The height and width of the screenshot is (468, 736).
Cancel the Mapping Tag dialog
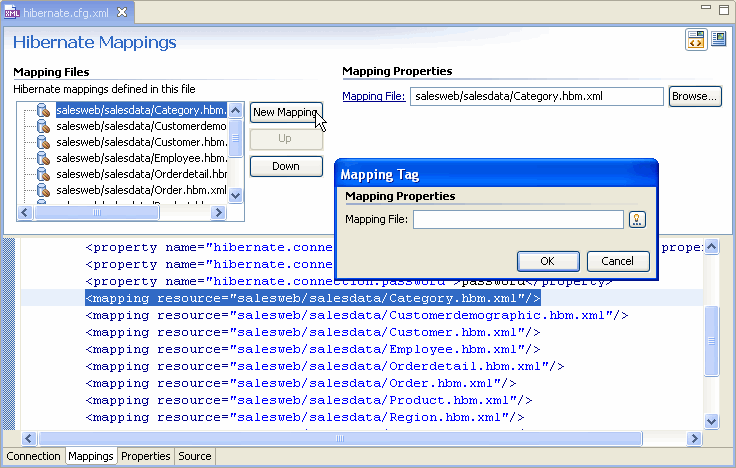tap(618, 261)
